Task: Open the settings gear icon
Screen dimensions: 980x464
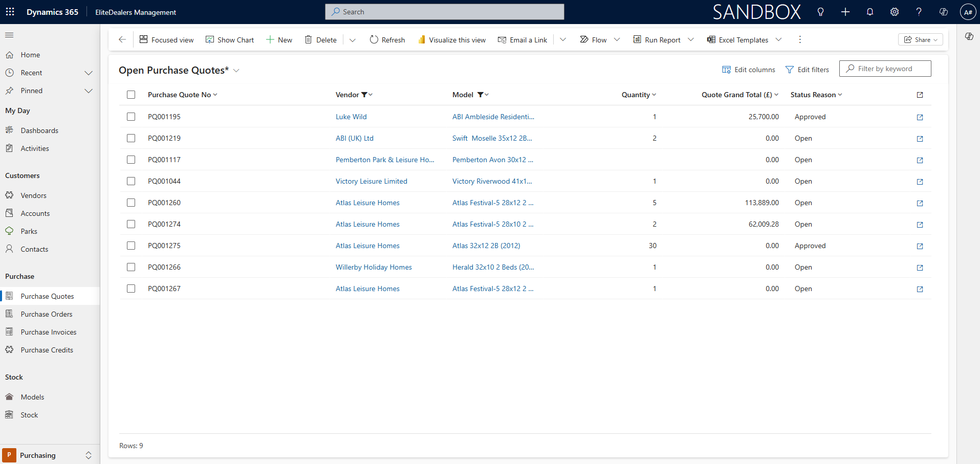Action: [x=895, y=12]
